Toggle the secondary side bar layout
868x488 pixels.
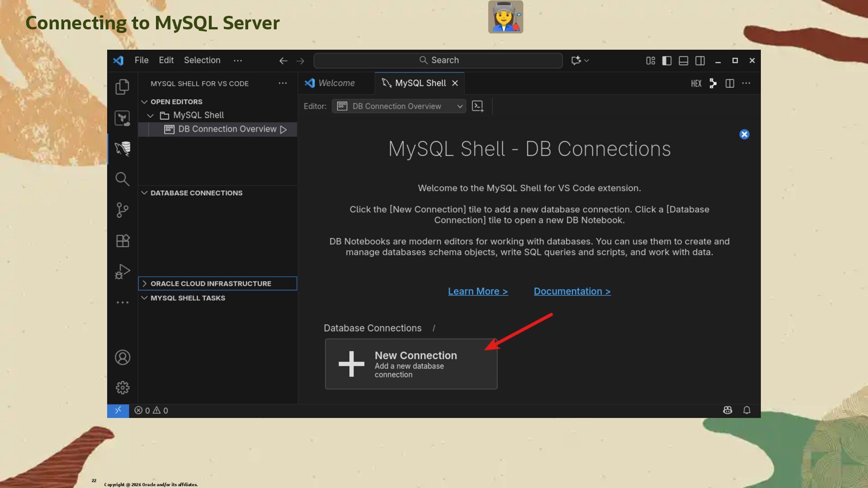click(x=700, y=61)
